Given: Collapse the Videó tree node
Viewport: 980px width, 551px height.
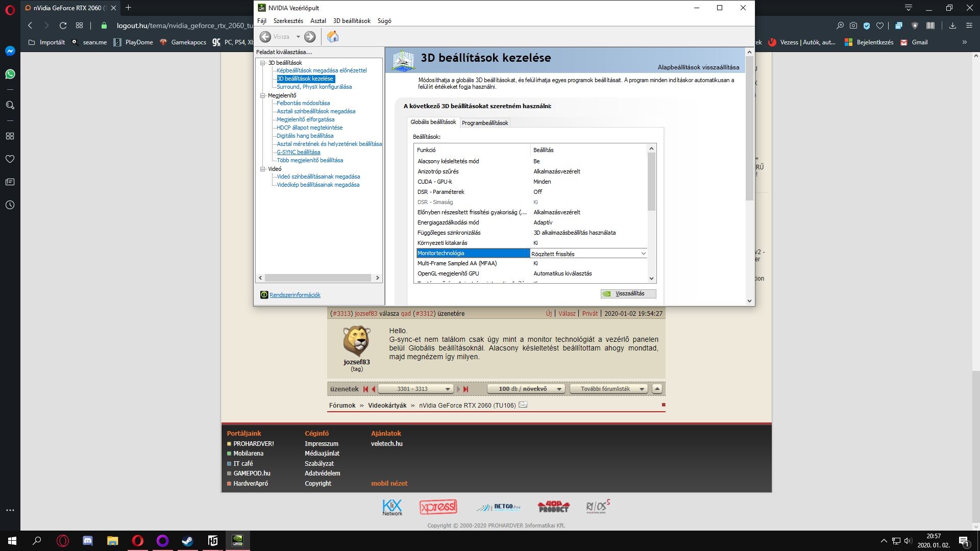Looking at the screenshot, I should pos(263,169).
